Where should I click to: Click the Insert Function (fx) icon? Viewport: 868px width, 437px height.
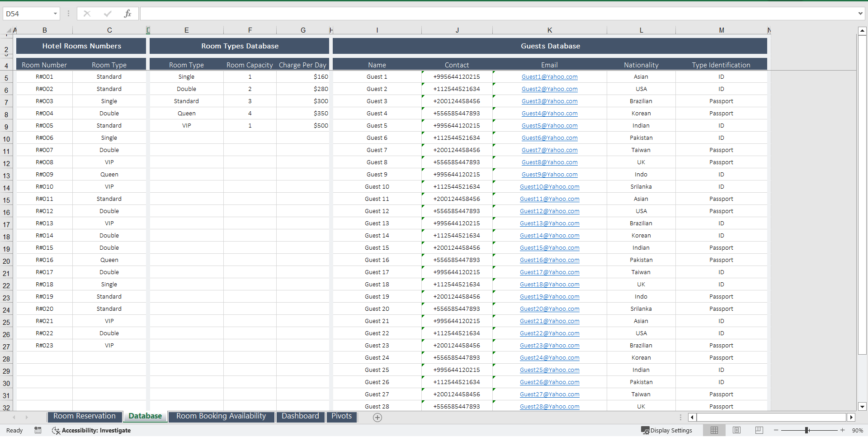(128, 14)
